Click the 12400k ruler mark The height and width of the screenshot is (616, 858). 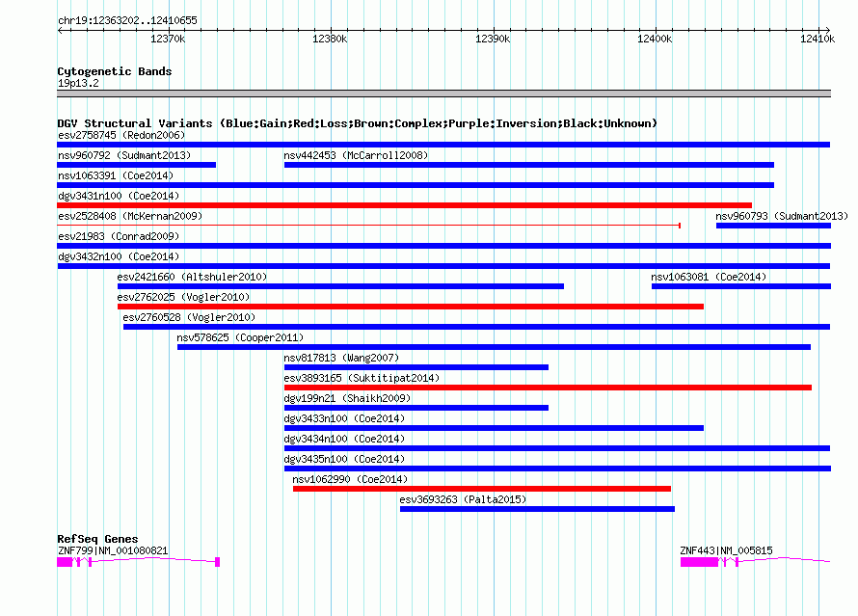pos(655,39)
